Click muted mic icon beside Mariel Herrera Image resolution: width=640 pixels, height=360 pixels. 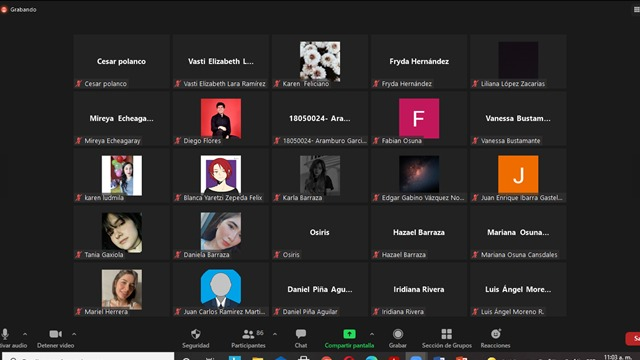[x=79, y=312]
